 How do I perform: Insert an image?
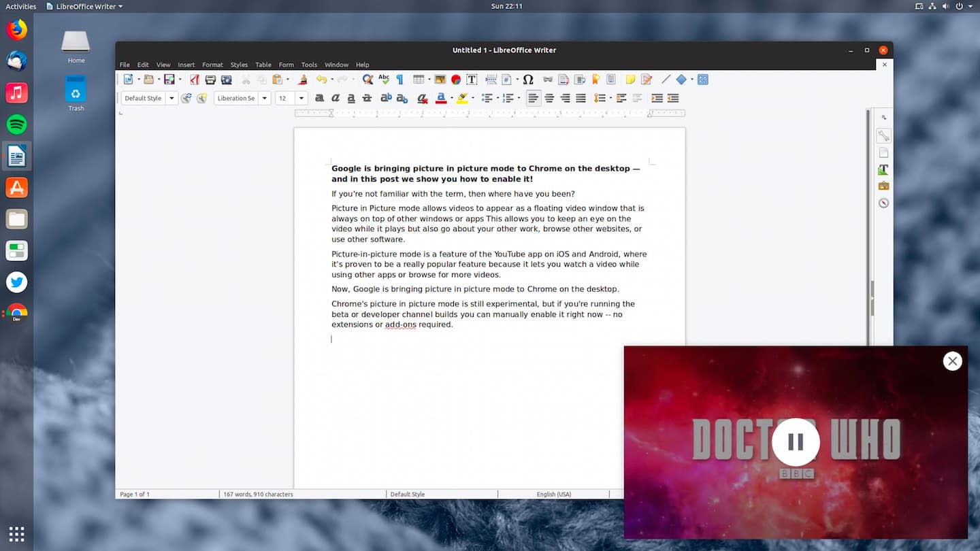pos(440,80)
